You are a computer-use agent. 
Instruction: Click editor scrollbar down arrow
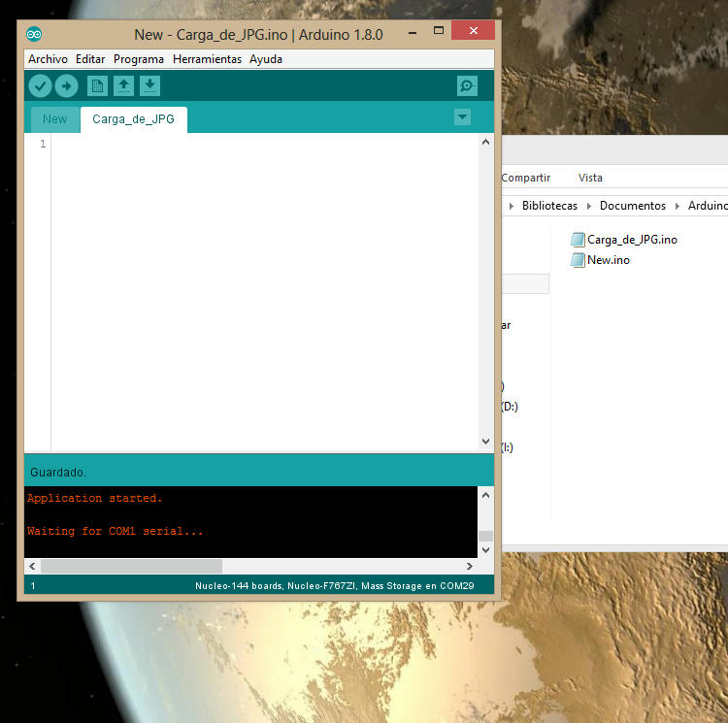coord(485,441)
